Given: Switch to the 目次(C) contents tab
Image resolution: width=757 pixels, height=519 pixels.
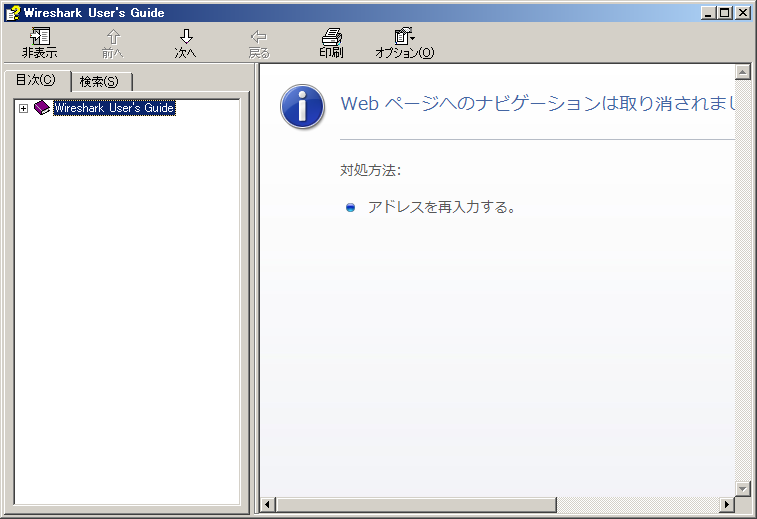Looking at the screenshot, I should click(x=36, y=80).
